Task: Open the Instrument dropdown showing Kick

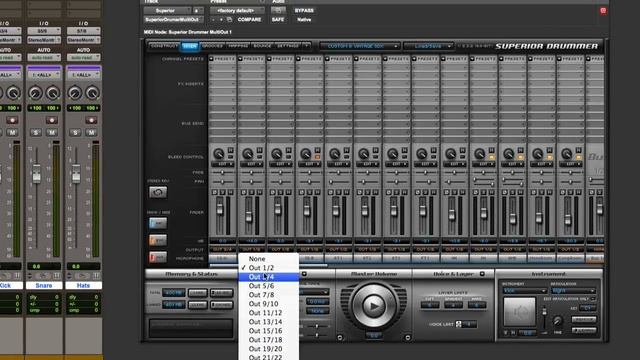Action: [x=524, y=291]
